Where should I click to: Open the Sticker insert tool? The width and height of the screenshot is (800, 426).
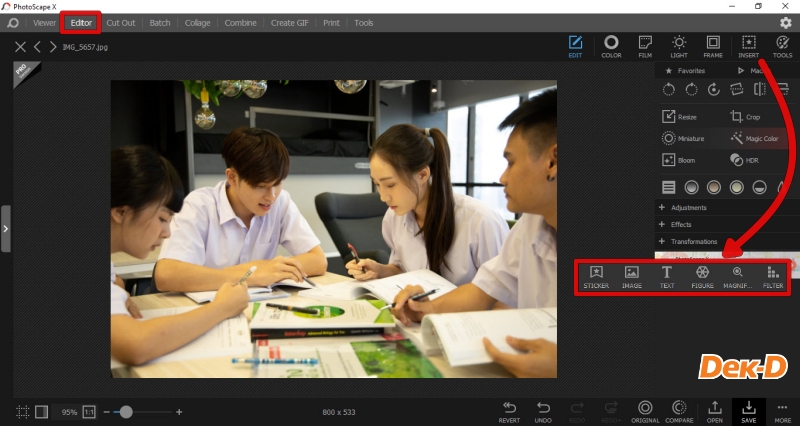pos(596,276)
